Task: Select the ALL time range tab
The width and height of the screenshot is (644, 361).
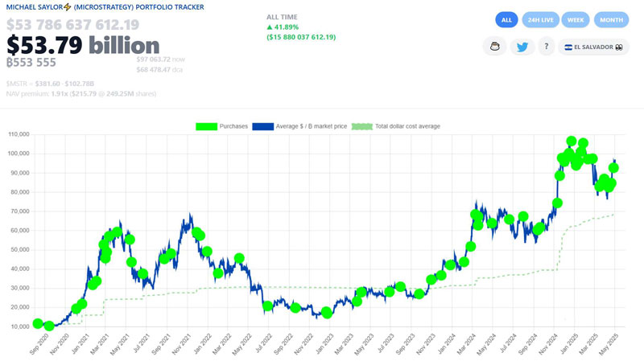Action: [x=506, y=20]
